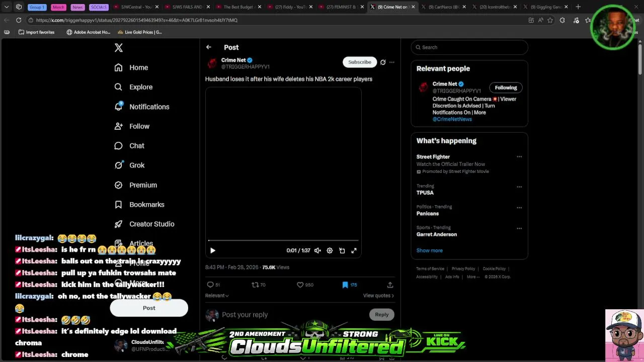Image resolution: width=644 pixels, height=362 pixels.
Task: Expand the News tab group
Action: (x=77, y=7)
